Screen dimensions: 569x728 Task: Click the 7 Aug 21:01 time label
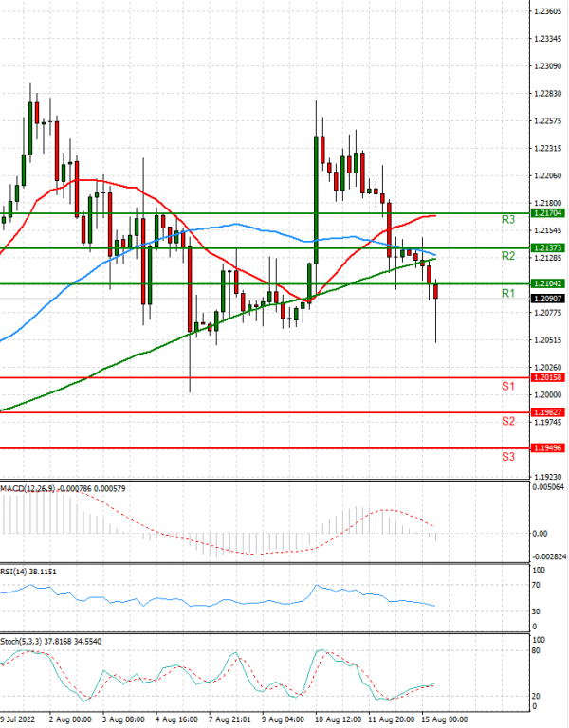(x=229, y=719)
